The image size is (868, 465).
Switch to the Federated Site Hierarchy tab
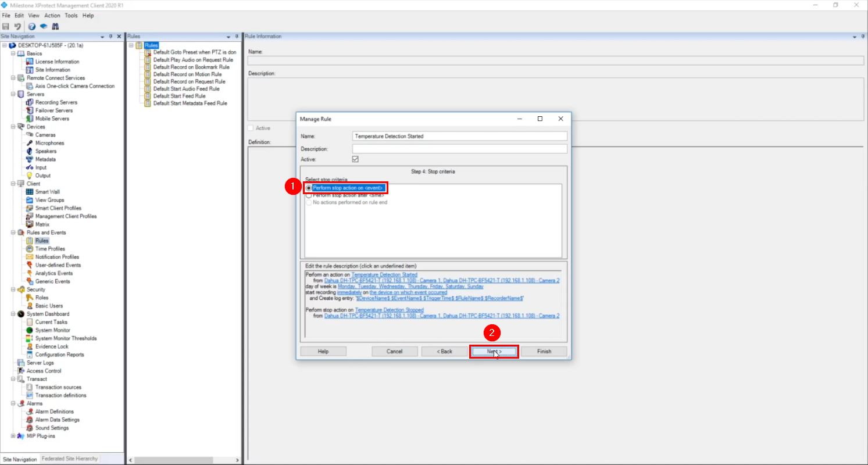pyautogui.click(x=70, y=459)
